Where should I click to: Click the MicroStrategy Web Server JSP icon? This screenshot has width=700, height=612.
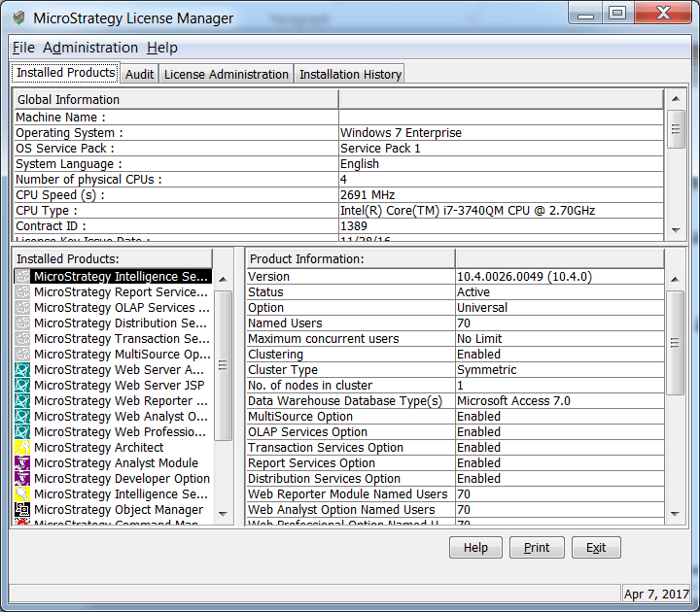coord(22,386)
